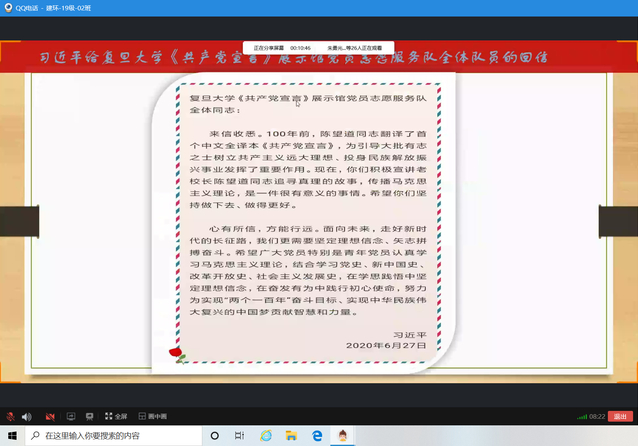Open the Windows Start menu
638x446 pixels.
pyautogui.click(x=11, y=436)
